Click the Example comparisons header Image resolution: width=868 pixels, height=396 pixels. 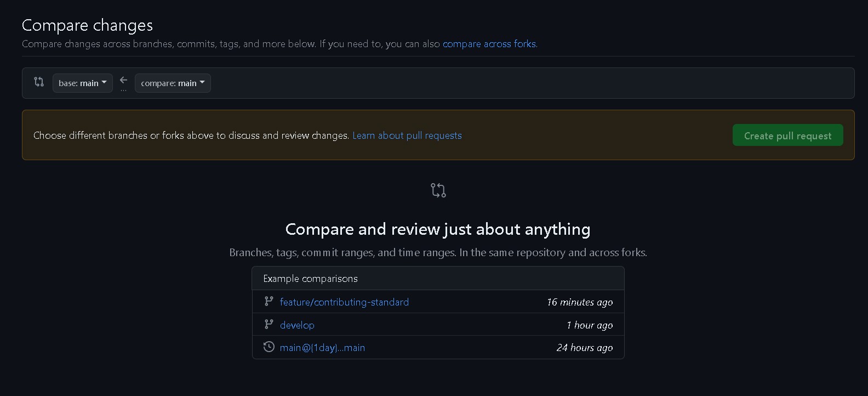pyautogui.click(x=310, y=279)
